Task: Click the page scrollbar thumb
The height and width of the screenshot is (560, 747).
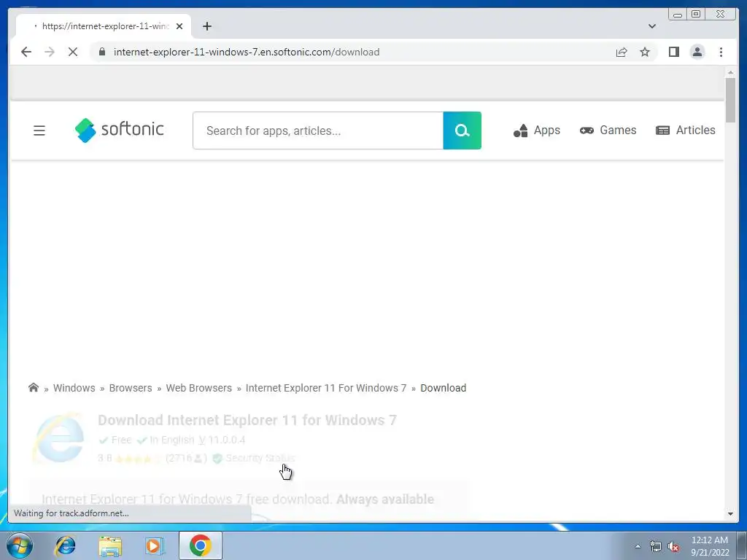Action: [730, 100]
